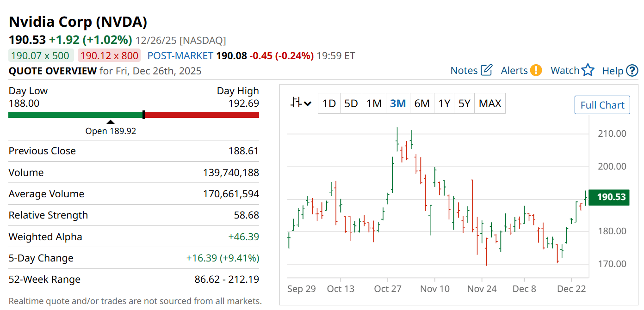
Task: Open the chart type bar icon
Action: point(296,103)
